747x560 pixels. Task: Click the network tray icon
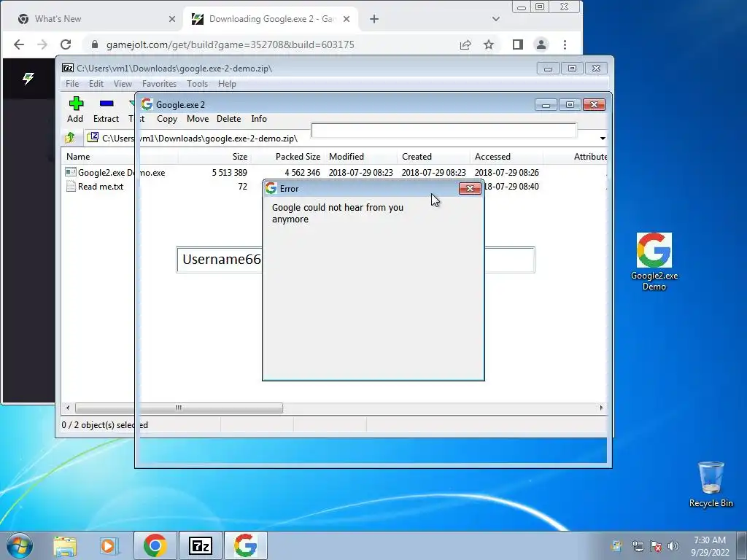coord(638,546)
